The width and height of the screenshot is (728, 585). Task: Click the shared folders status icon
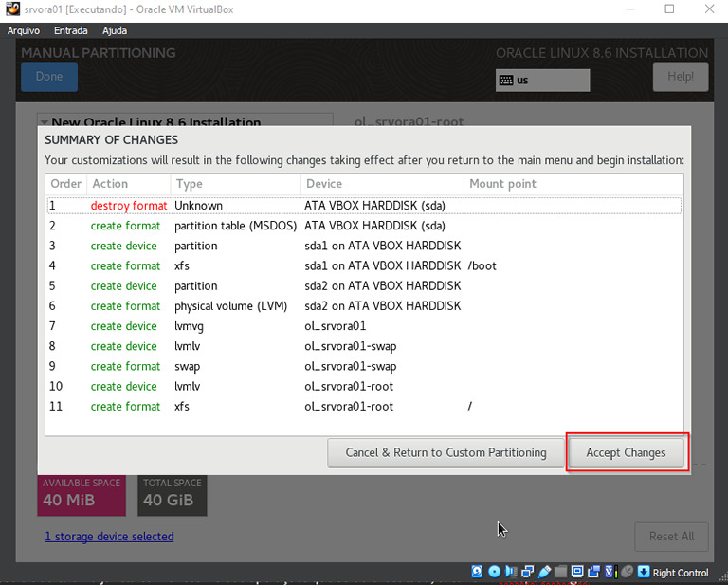[561, 572]
